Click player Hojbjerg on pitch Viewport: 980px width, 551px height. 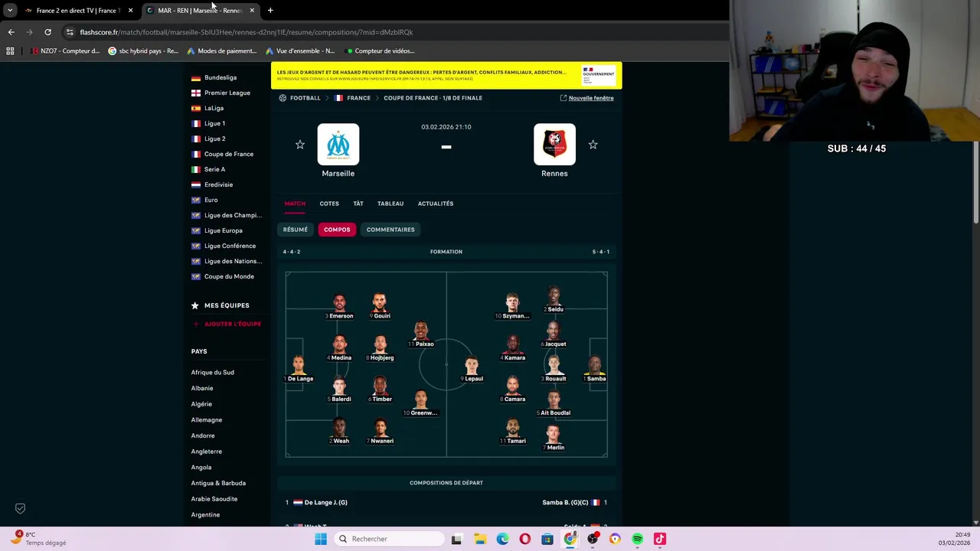point(381,348)
